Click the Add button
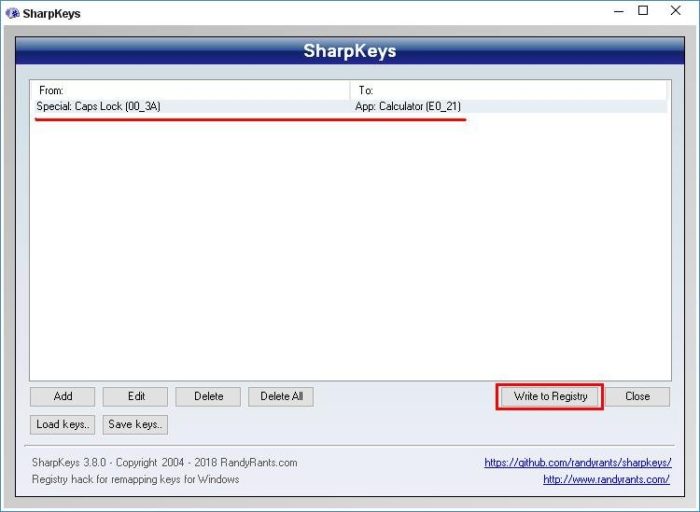This screenshot has width=700, height=512. 62,396
